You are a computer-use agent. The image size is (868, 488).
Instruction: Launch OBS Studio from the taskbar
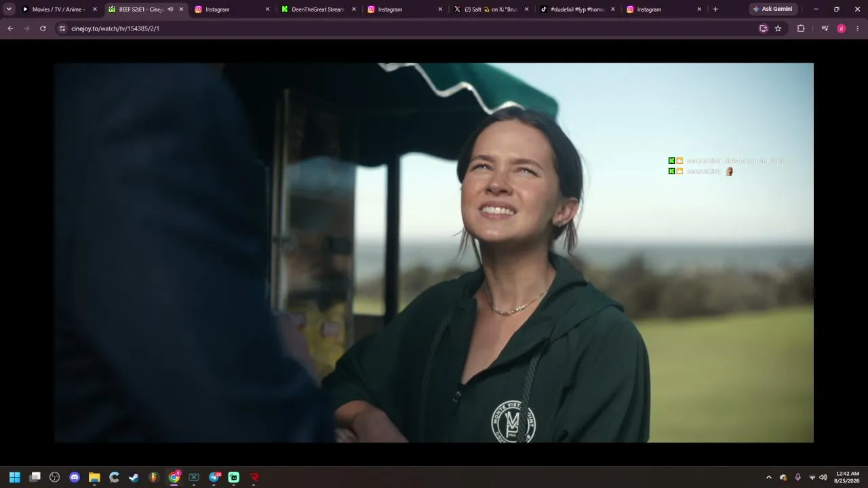pos(55,477)
